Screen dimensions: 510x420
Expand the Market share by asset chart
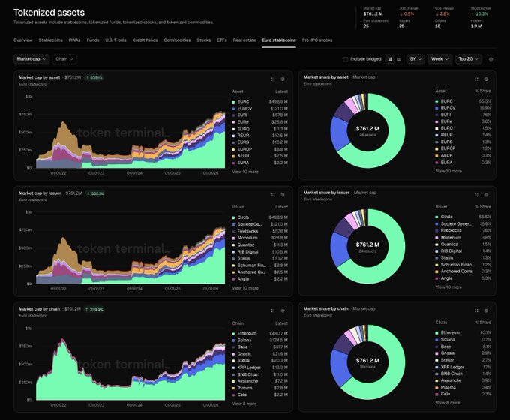click(x=476, y=79)
